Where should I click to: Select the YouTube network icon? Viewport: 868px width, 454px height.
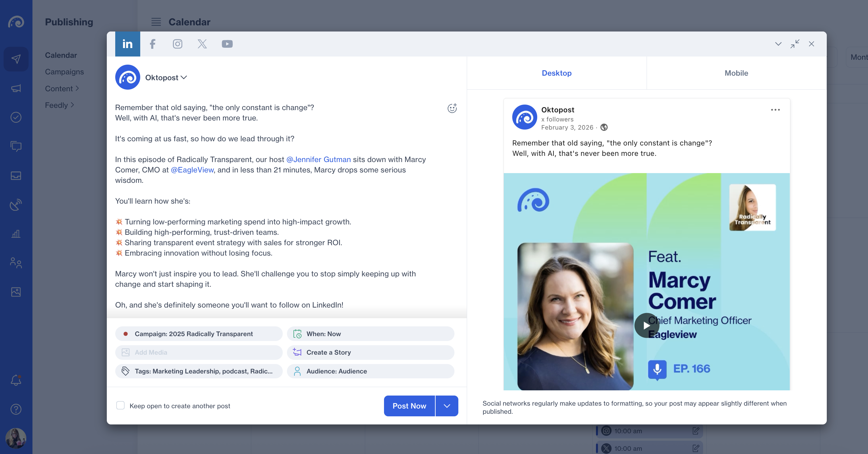227,44
